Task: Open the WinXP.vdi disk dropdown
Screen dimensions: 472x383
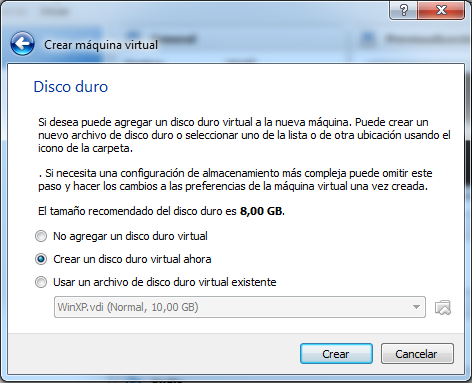Action: click(240, 307)
